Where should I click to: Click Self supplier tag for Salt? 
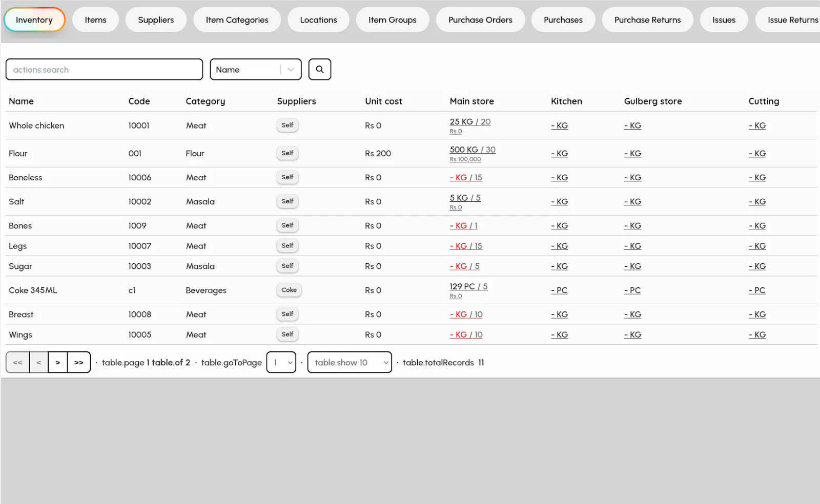click(x=288, y=201)
